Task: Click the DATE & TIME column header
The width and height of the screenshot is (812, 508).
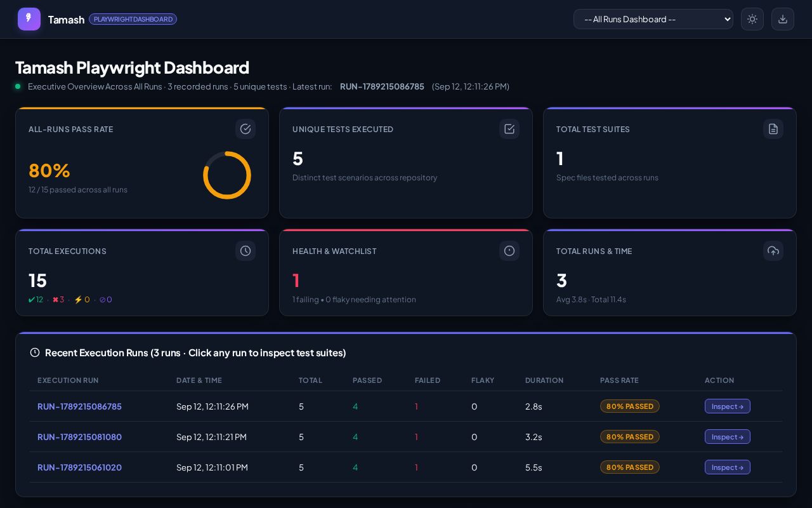Action: click(199, 380)
